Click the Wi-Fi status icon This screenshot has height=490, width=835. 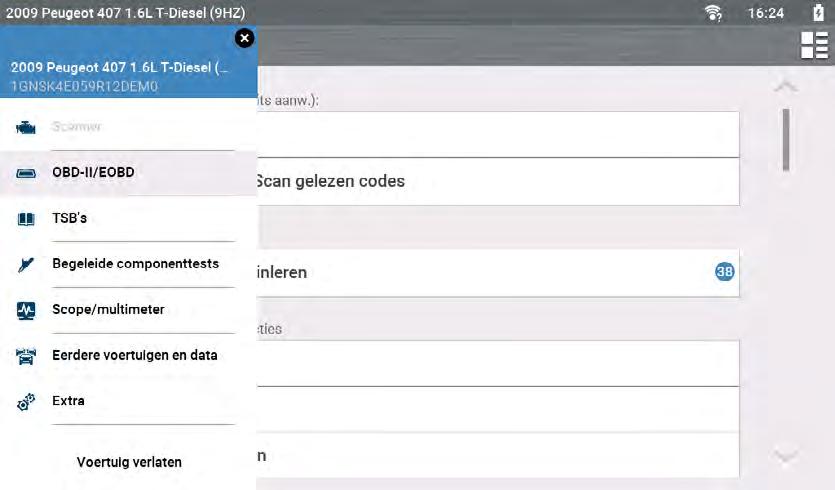point(713,12)
